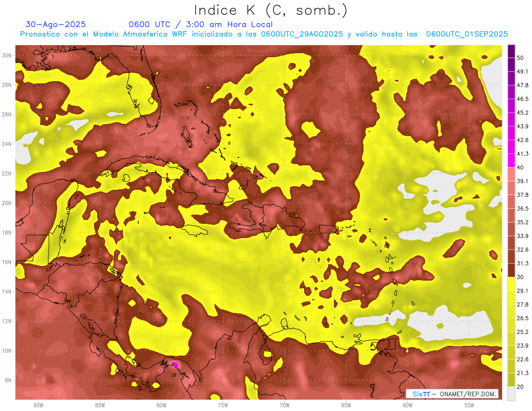Click the color scale value 37.8

point(523,195)
